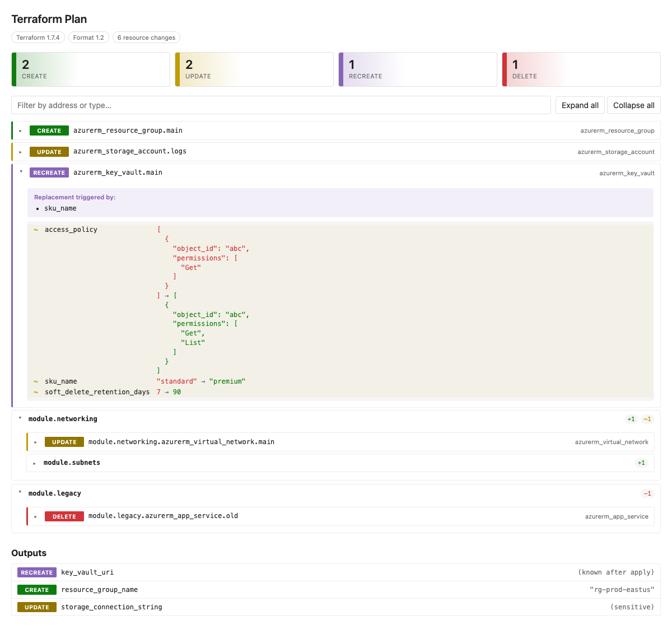Image resolution: width=672 pixels, height=639 pixels.
Task: Collapse the module.legacy group arrow
Action: point(20,493)
